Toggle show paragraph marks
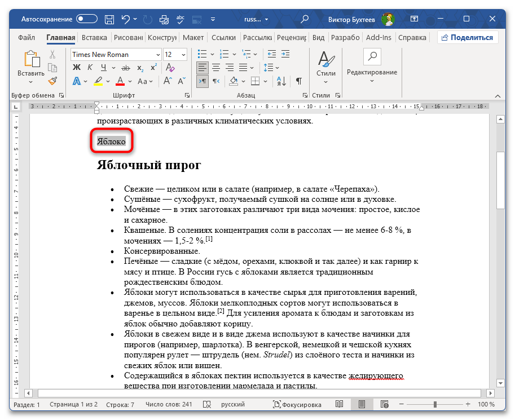The image size is (515, 420). [299, 81]
